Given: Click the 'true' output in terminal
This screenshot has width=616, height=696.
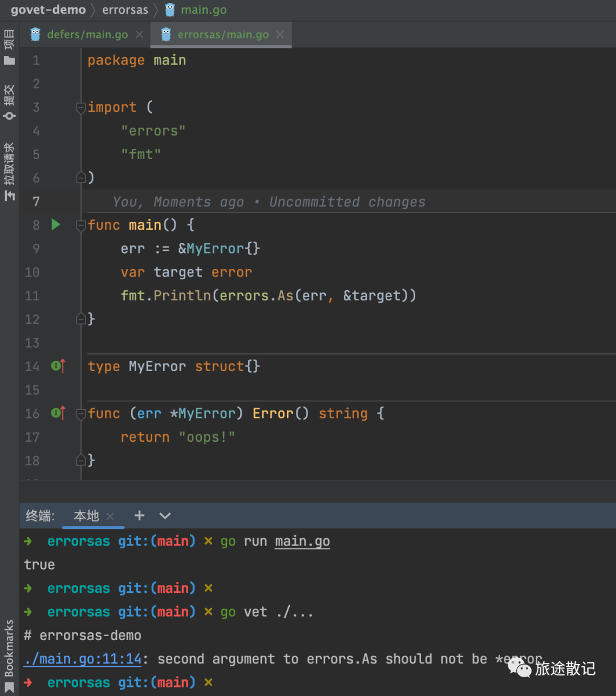Looking at the screenshot, I should click(x=39, y=564).
